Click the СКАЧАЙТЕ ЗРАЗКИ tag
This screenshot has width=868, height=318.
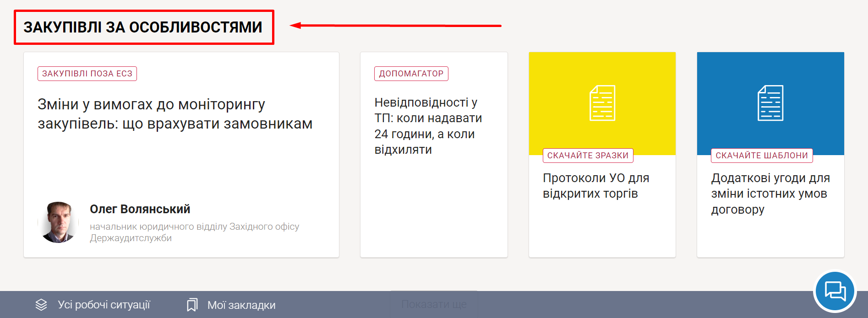588,156
